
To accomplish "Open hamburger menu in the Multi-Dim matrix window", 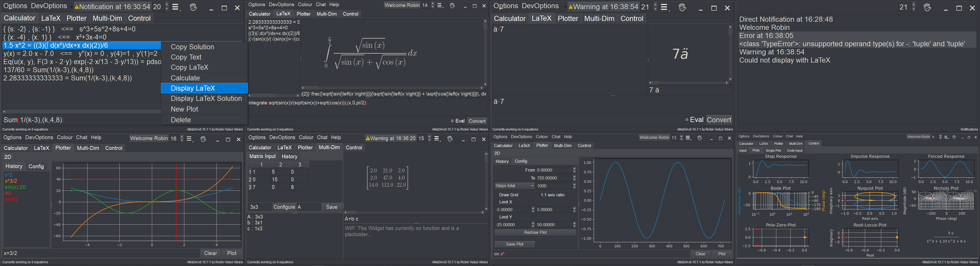I will click(x=437, y=139).
